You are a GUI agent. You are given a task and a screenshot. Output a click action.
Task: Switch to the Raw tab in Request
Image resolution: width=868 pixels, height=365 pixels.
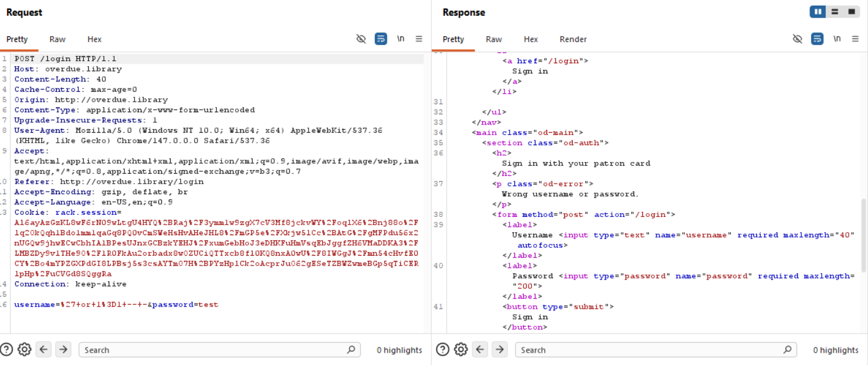[x=57, y=39]
